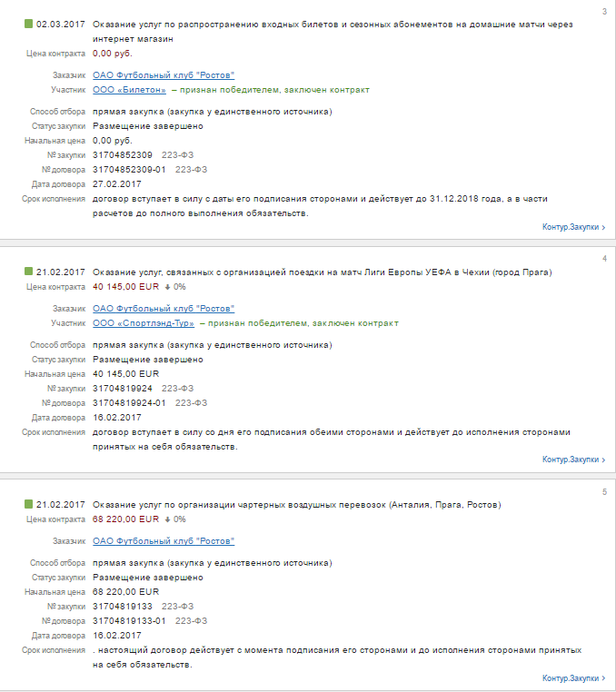Click contract number 31704819133-01
Viewport: 616px width, 692px height.
129,621
